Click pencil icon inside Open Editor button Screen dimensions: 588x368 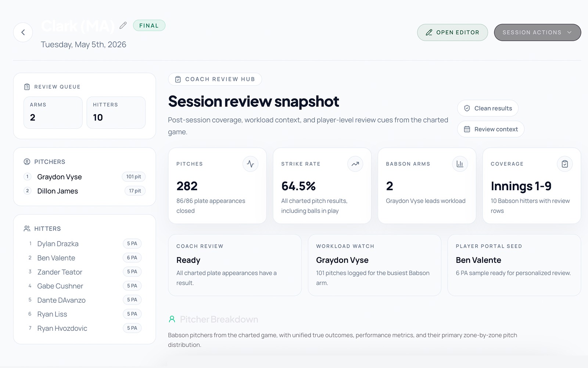click(x=429, y=32)
